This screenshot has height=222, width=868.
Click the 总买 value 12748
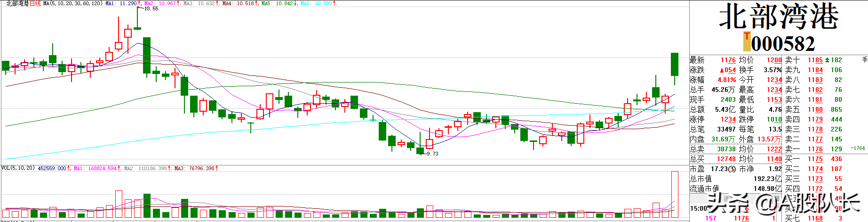(726, 159)
